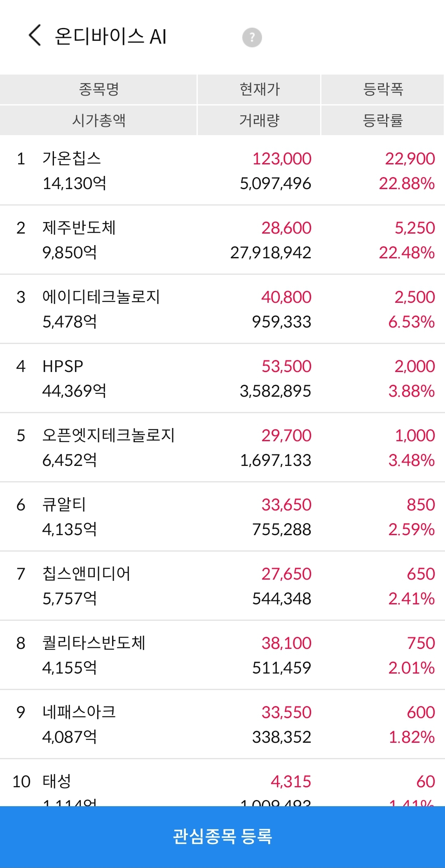Tap the 온디바이스 AI page title
Viewport: 445px width, 868px height.
[x=110, y=36]
